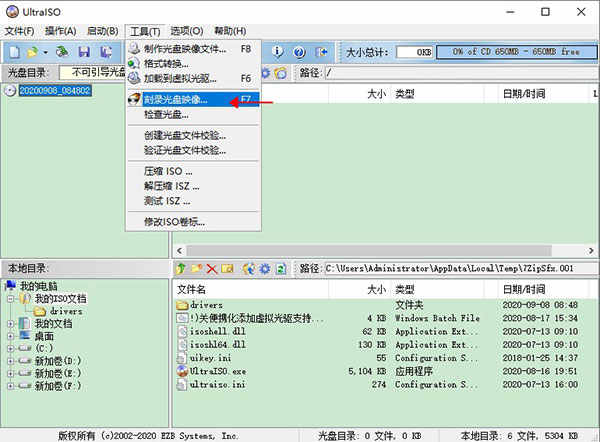Click the Open file folder toolbar icon
The image size is (600, 442).
(x=33, y=52)
